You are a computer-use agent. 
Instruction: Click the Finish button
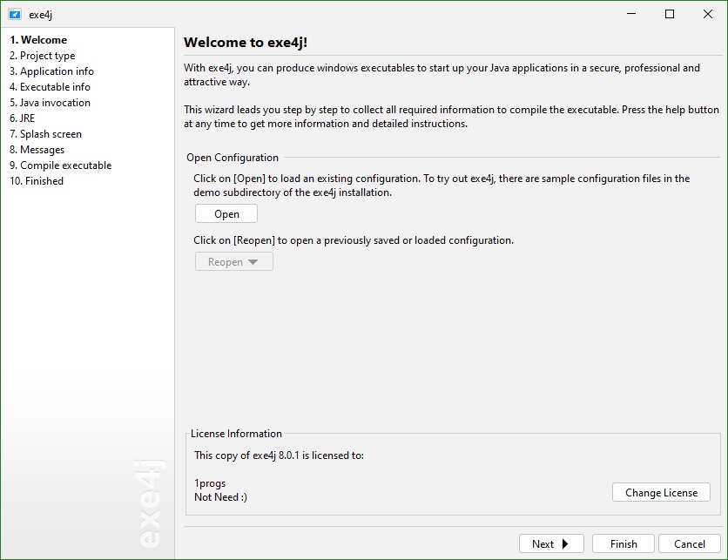(x=624, y=543)
